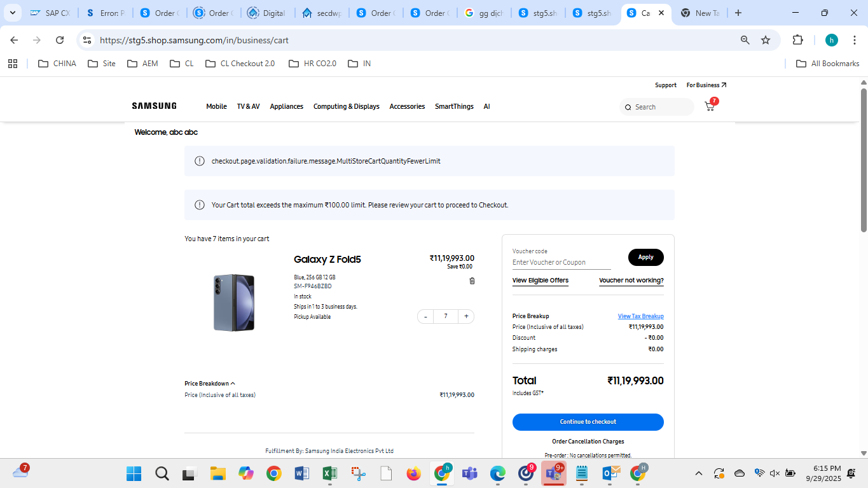
Task: Switch to the Error tab
Action: (105, 13)
